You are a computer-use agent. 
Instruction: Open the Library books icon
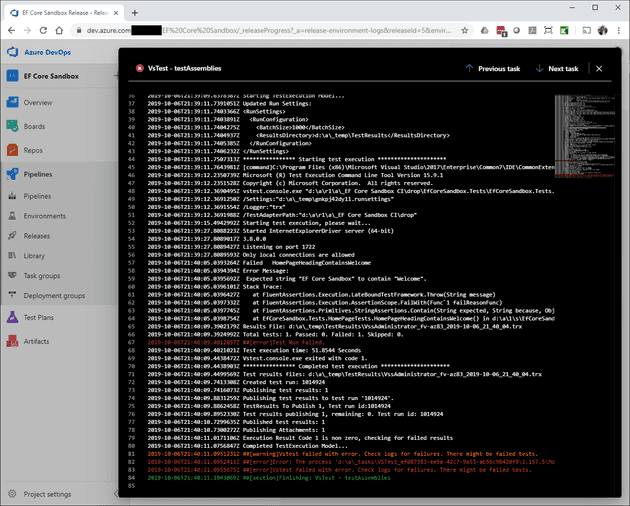pos(12,255)
